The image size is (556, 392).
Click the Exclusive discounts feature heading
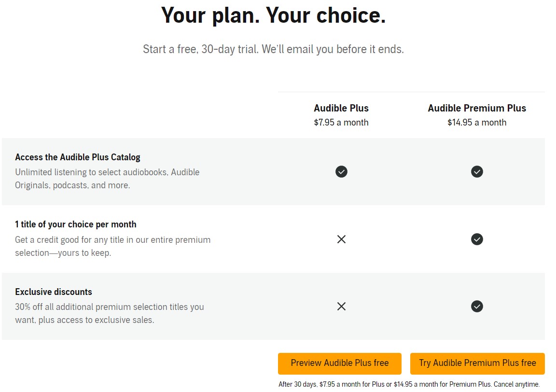coord(54,292)
